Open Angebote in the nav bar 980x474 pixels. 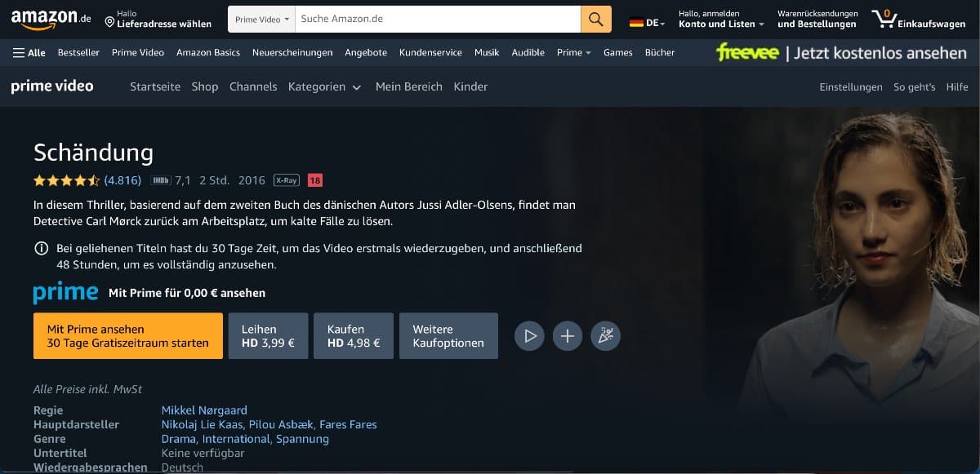tap(366, 52)
